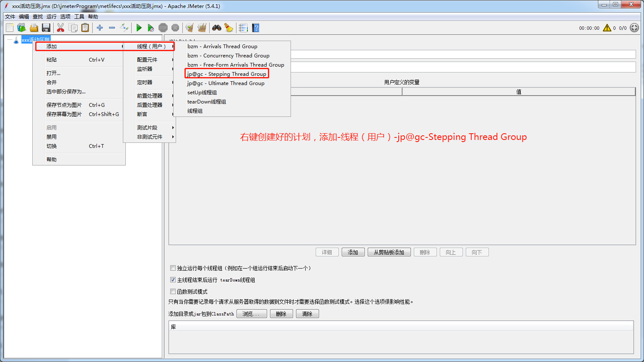Enable 独立运行每个线程组 checkbox

173,268
